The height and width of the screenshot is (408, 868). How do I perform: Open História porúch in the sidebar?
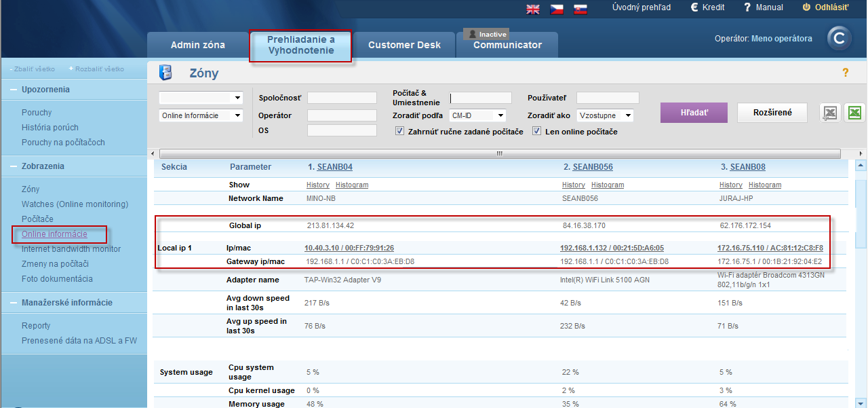tap(50, 128)
